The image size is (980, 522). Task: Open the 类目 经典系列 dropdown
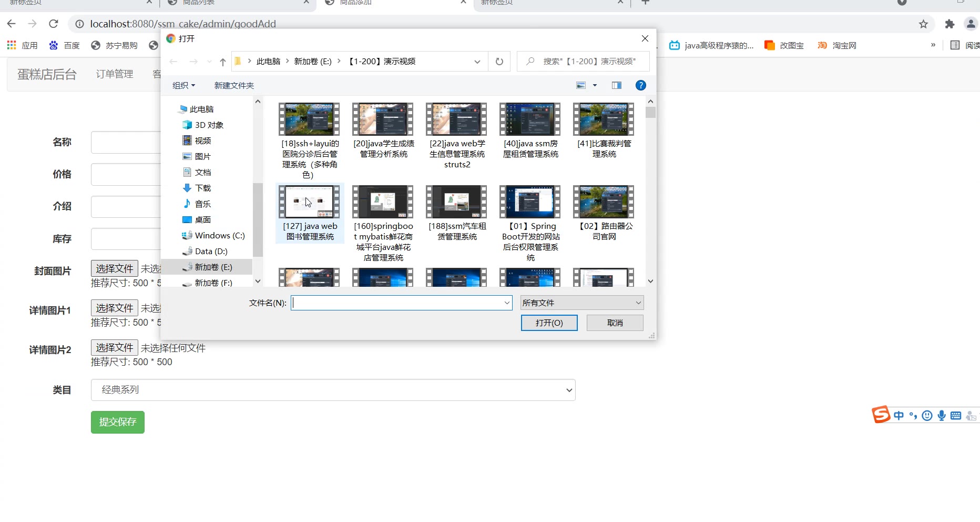[333, 390]
